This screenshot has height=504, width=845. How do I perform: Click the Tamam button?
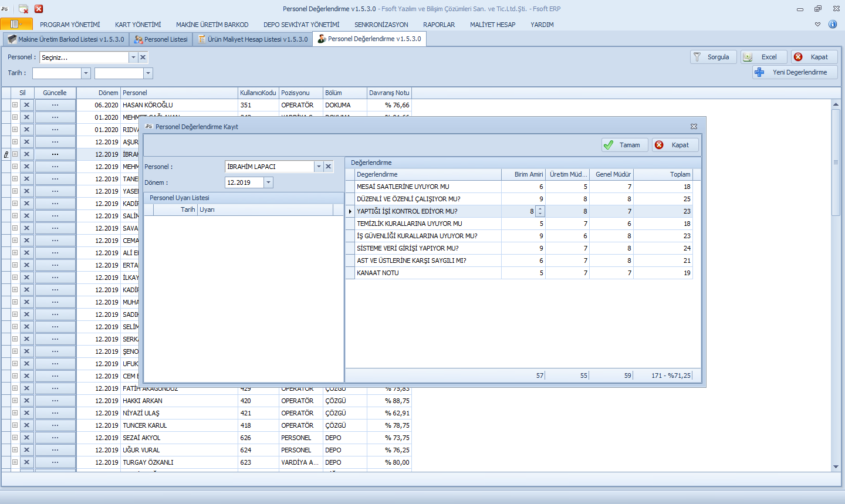[624, 145]
